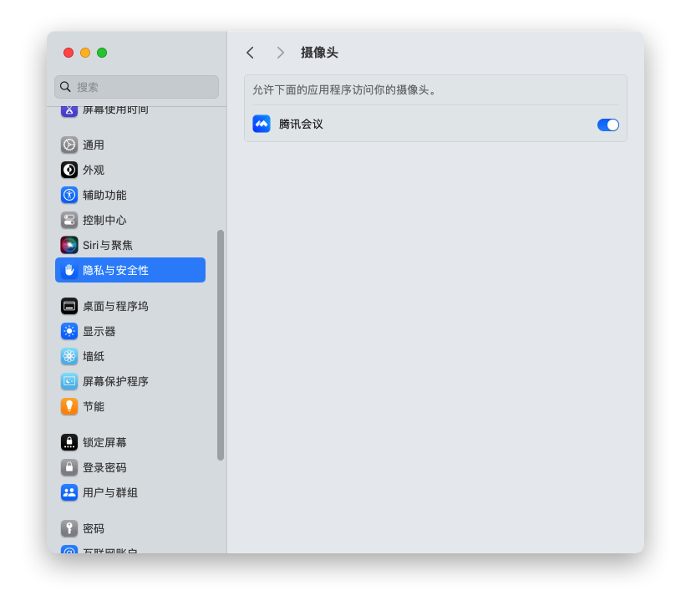Click the 腾讯会议 app icon
This screenshot has width=691, height=616.
click(262, 125)
